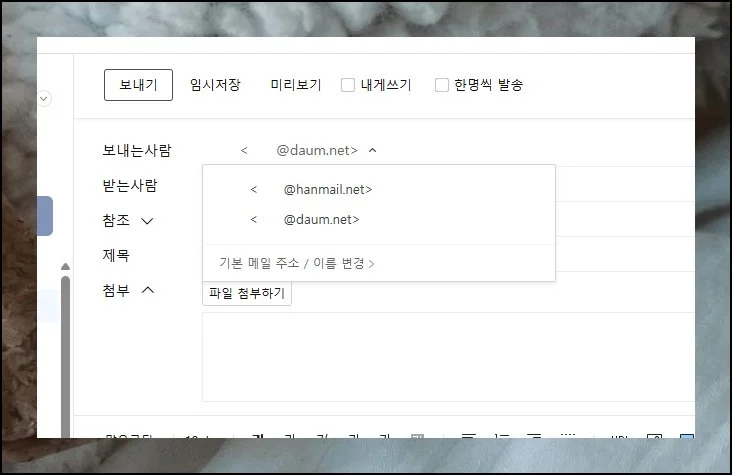This screenshot has height=475, width=732.
Task: Click the sidebar scrollbar up arrow
Action: coord(65,267)
